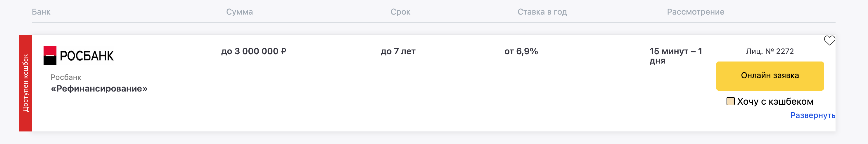Sort by the 'Банк' column header

pos(41,12)
